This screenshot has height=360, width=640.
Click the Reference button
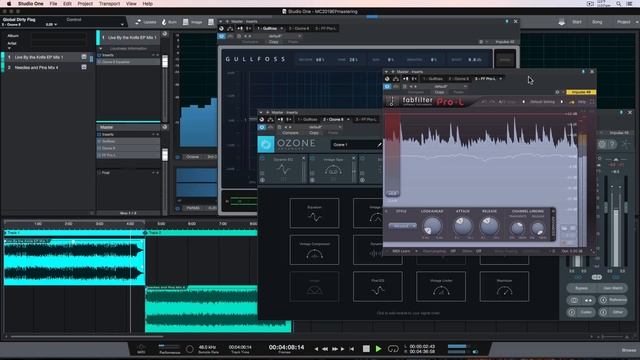(x=613, y=300)
